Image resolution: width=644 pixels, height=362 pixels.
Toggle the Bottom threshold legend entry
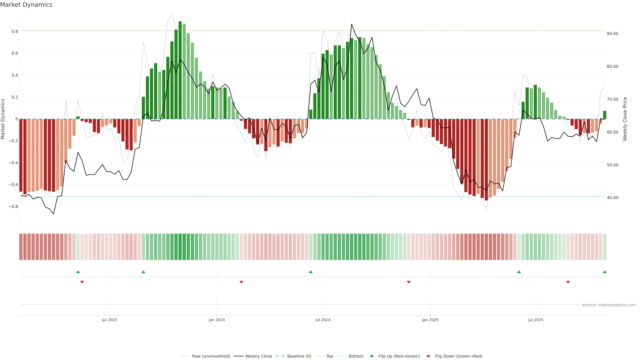356,356
